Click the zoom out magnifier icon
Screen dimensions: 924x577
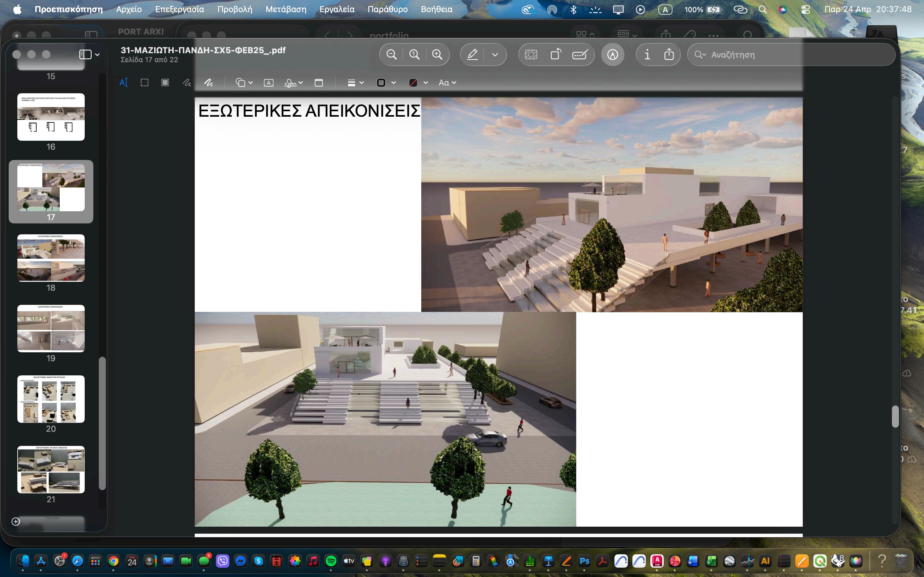click(391, 54)
